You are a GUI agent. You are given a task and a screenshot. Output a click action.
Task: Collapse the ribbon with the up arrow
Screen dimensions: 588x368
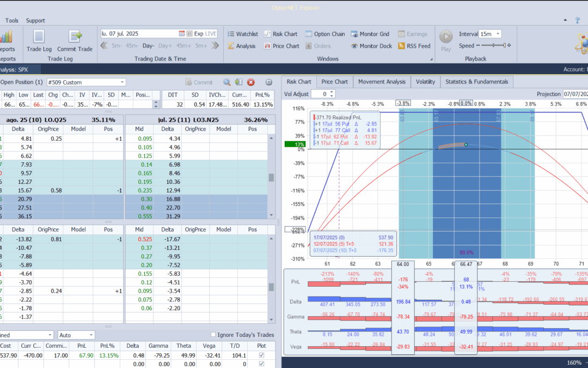[566, 20]
